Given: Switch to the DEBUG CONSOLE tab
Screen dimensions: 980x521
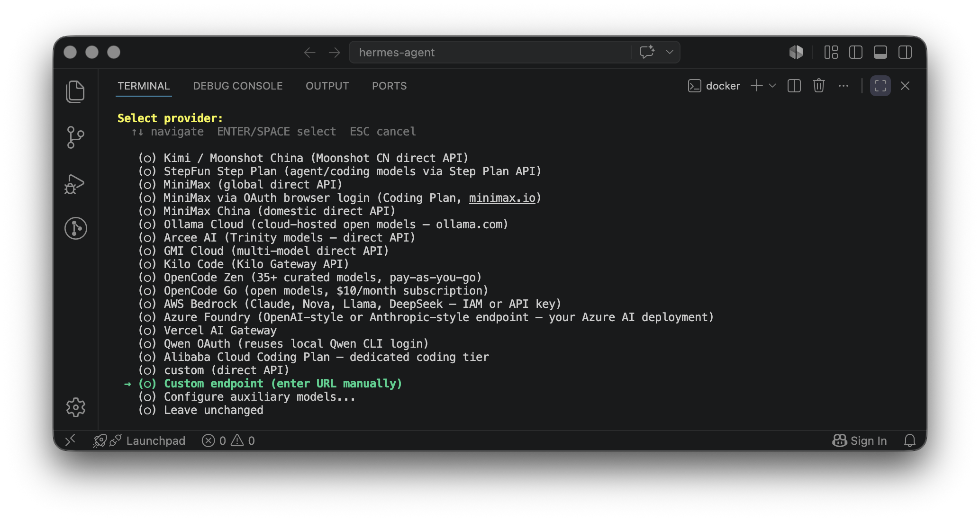Looking at the screenshot, I should [238, 86].
